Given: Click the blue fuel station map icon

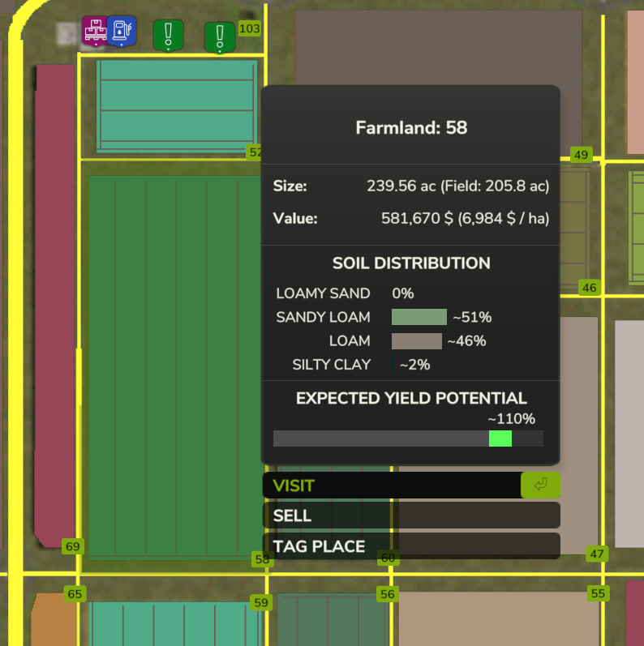Looking at the screenshot, I should point(122,31).
